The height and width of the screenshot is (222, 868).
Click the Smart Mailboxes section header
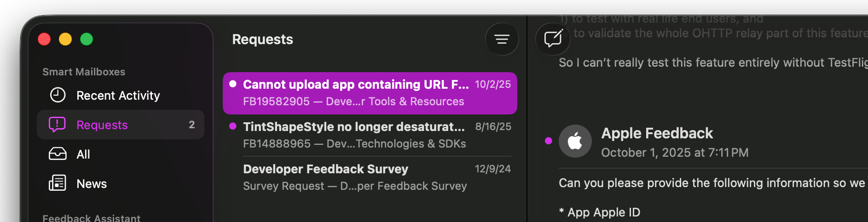(x=84, y=72)
